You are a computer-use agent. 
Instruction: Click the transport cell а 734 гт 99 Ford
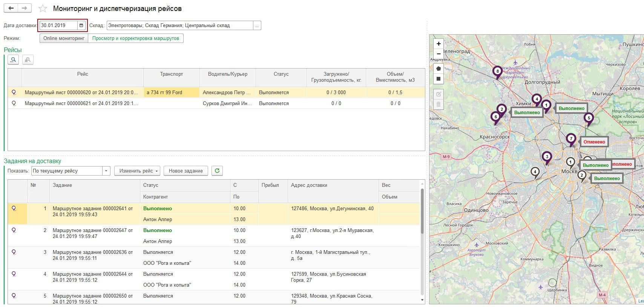[x=172, y=92]
